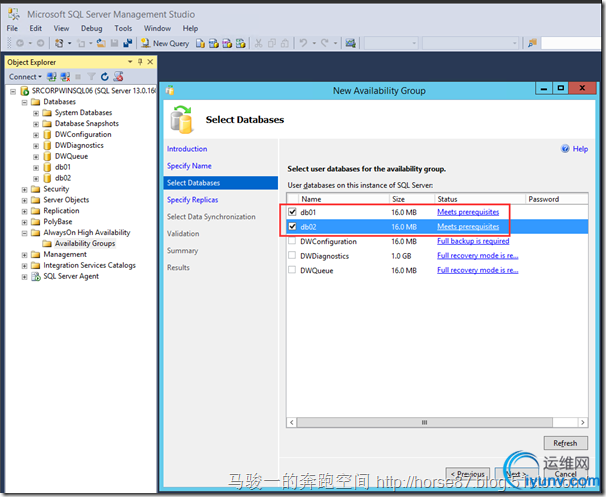Expand the Security tree node
Viewport: 606px width, 497px height.
tap(24, 190)
